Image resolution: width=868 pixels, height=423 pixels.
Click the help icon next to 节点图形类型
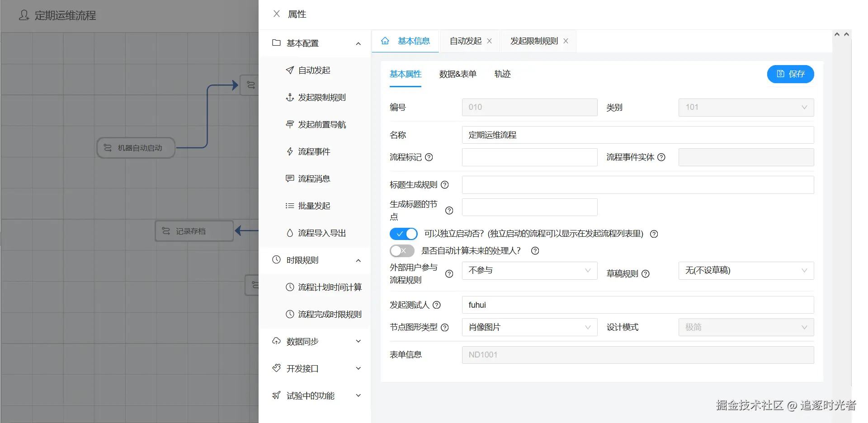click(x=445, y=328)
